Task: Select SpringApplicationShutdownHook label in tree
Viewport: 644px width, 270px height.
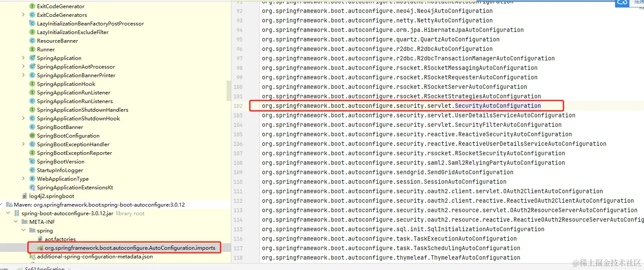Action: [78, 119]
